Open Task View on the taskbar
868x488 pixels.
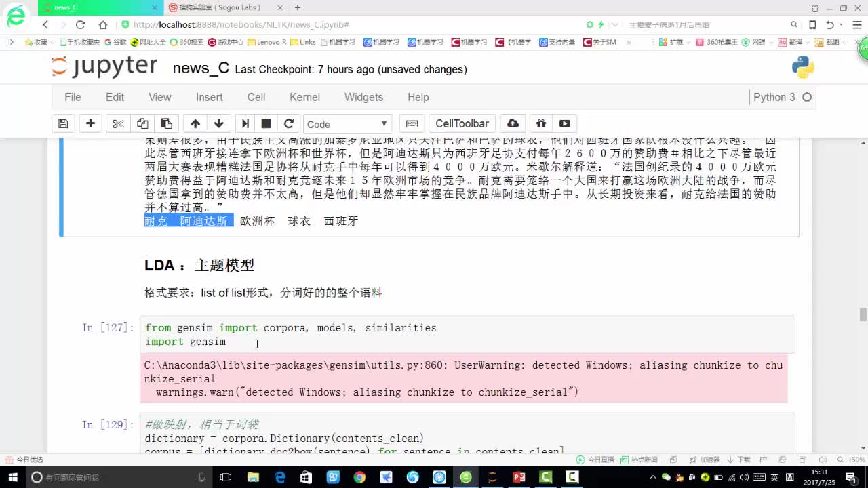click(226, 477)
